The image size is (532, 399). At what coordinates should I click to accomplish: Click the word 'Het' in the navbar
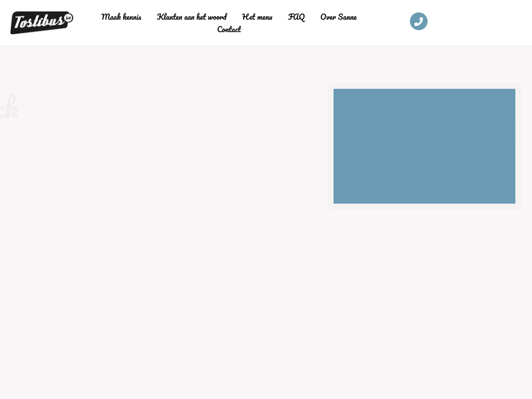(x=248, y=17)
